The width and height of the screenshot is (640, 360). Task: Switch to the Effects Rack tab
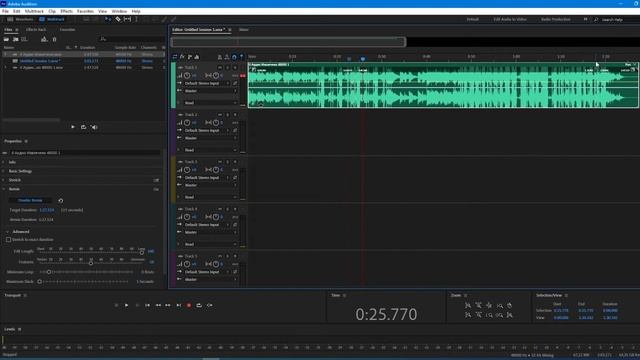[x=36, y=29]
